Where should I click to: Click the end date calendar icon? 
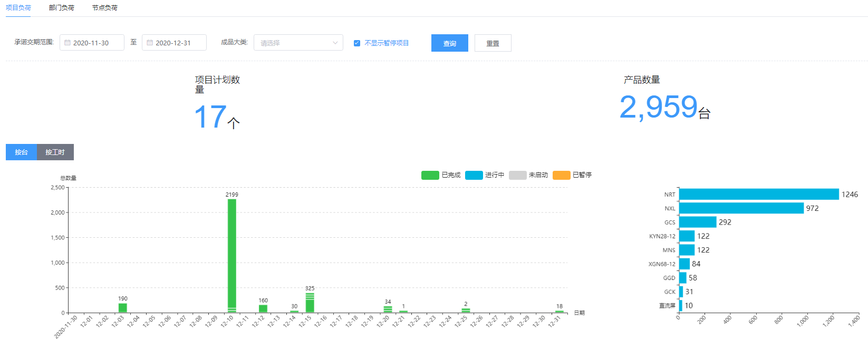click(150, 43)
